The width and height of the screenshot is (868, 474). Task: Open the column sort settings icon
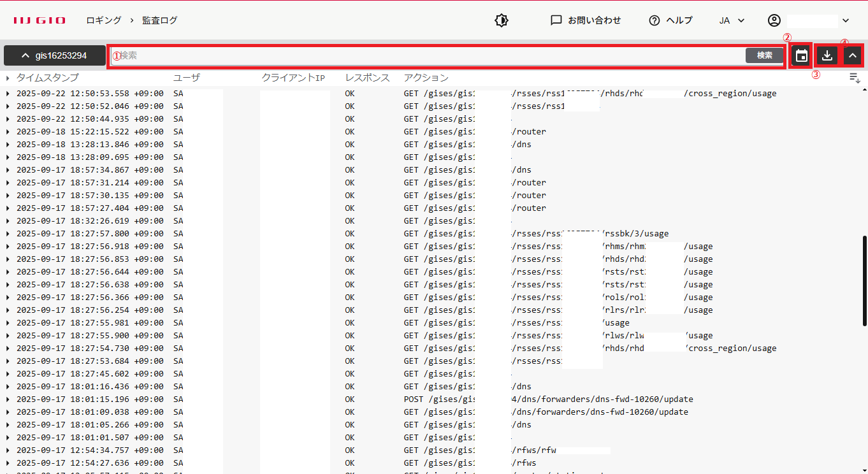(855, 78)
